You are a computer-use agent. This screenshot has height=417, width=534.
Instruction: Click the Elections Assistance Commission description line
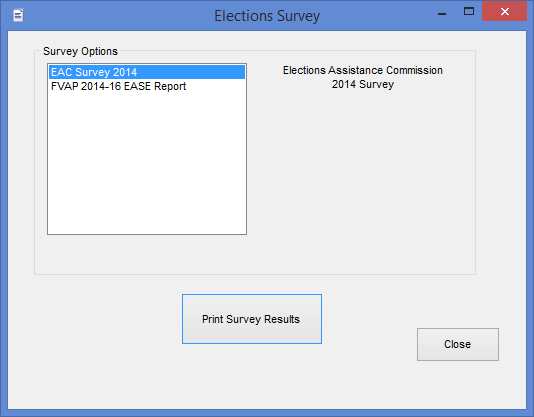(x=363, y=70)
